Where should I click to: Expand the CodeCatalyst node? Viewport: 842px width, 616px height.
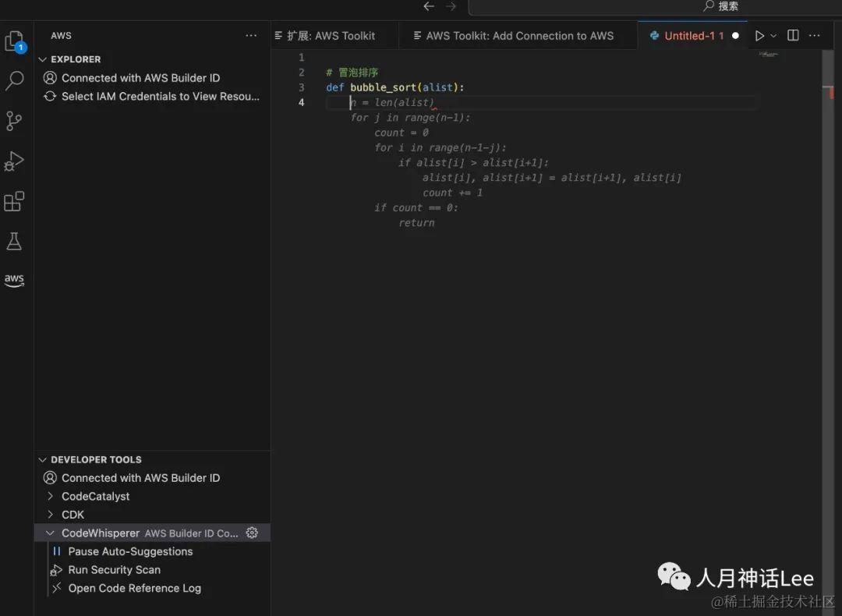pos(50,496)
